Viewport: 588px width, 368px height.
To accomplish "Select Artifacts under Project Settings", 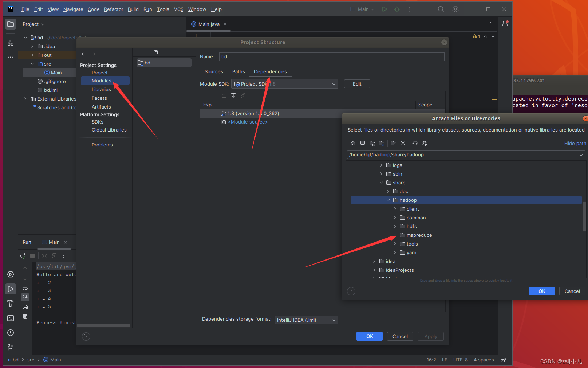I will [x=101, y=107].
